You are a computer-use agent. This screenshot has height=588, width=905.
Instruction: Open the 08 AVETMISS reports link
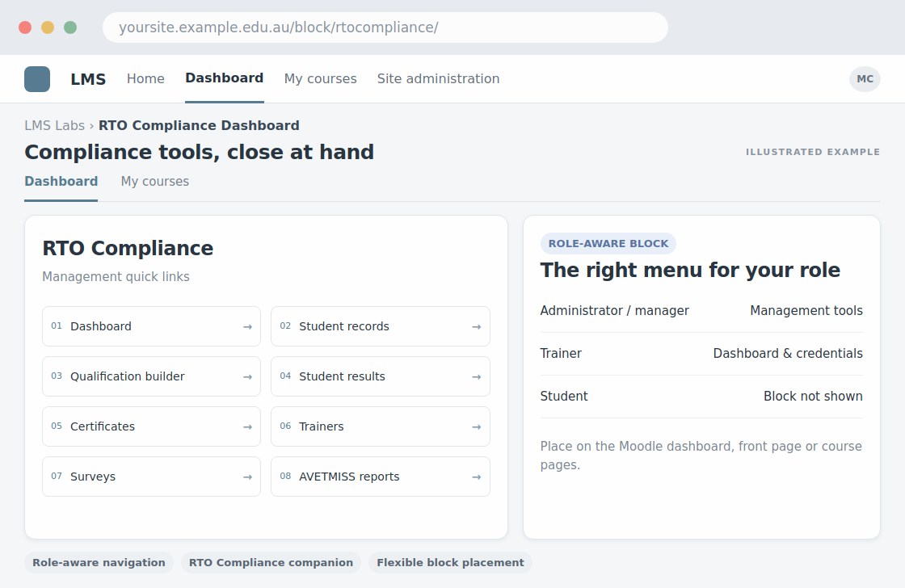pyautogui.click(x=381, y=477)
